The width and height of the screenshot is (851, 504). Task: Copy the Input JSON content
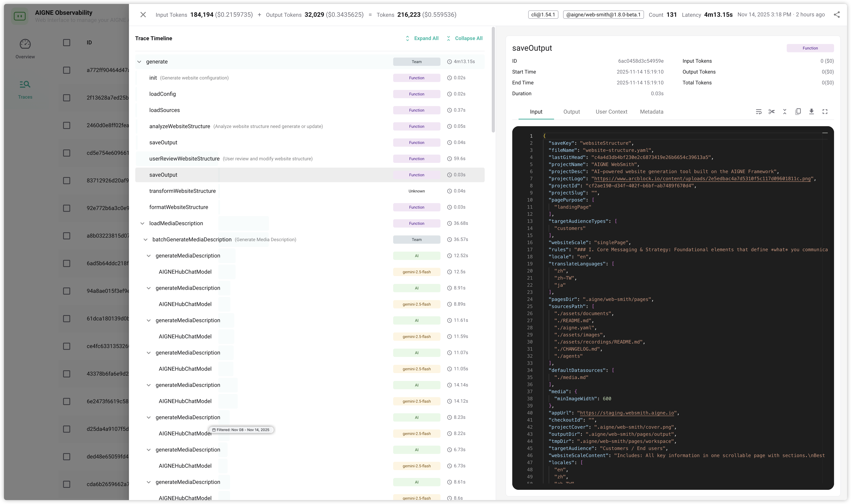(798, 111)
